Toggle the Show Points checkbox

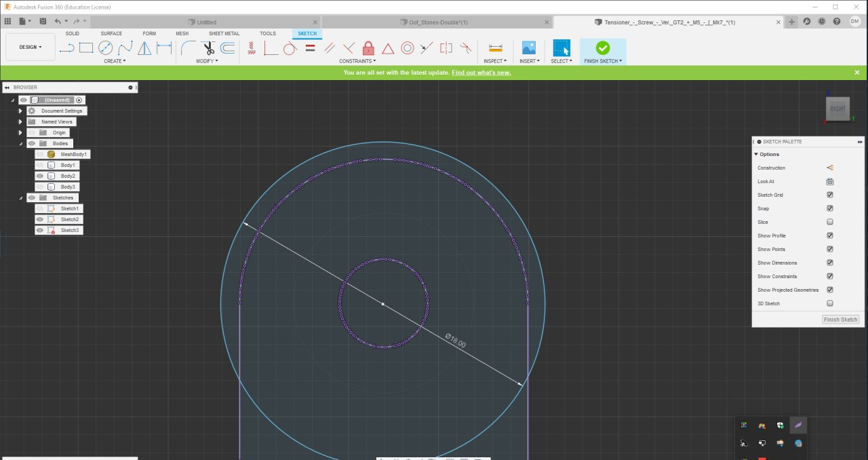coord(830,249)
